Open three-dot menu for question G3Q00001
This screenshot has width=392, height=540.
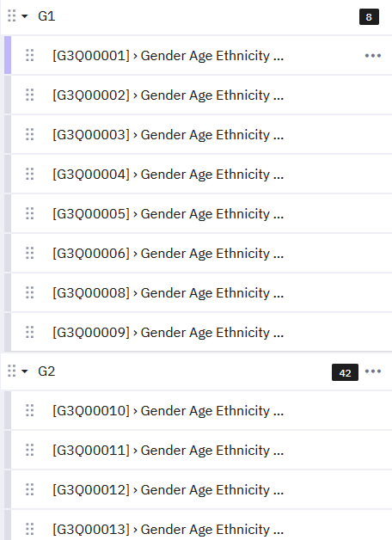point(373,55)
